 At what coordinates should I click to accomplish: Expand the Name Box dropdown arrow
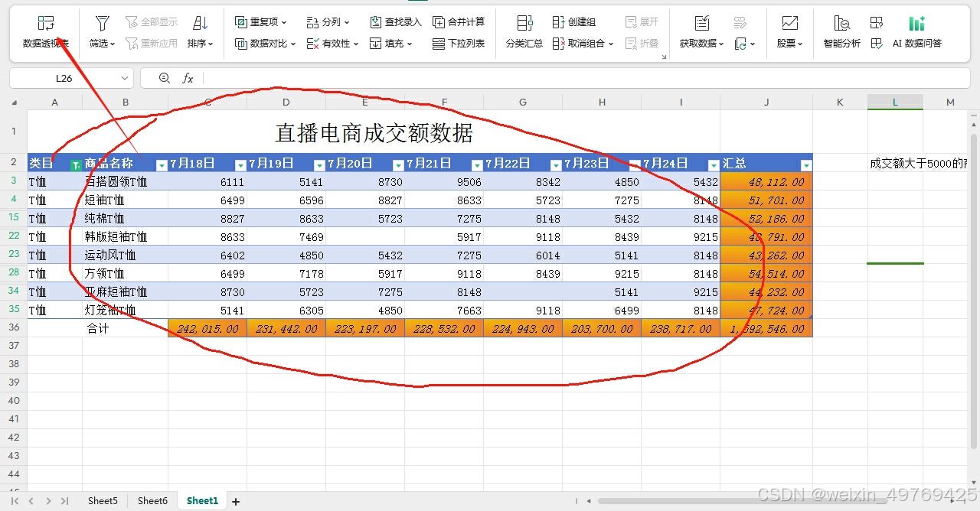pos(126,78)
